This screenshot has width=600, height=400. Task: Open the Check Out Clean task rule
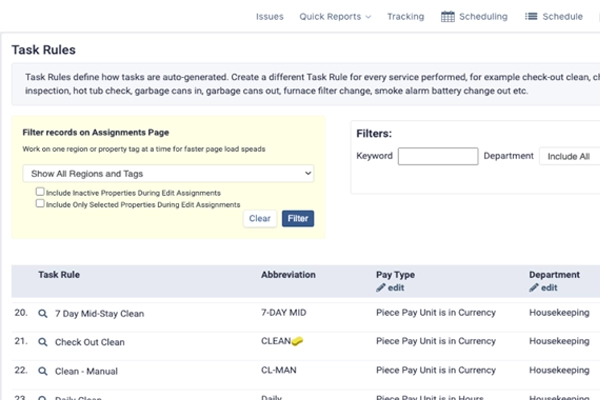tap(89, 342)
